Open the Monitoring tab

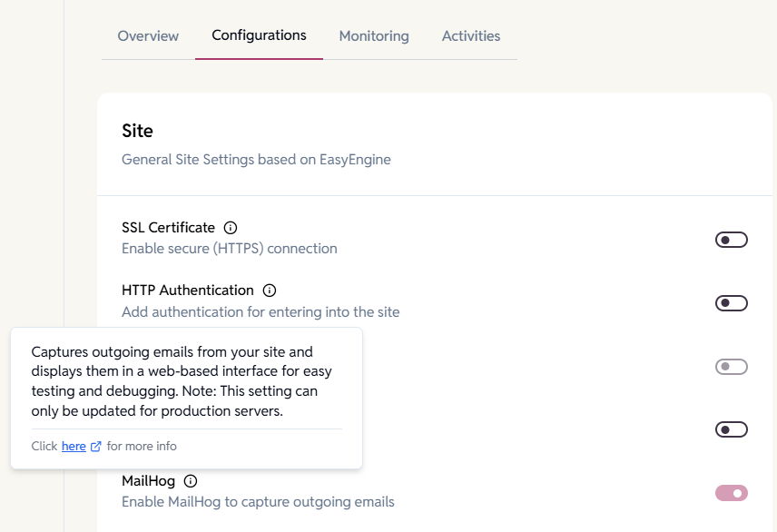tap(374, 36)
